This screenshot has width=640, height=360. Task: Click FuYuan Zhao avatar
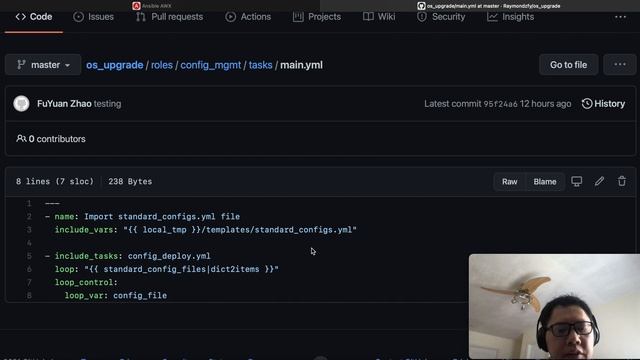click(21, 104)
